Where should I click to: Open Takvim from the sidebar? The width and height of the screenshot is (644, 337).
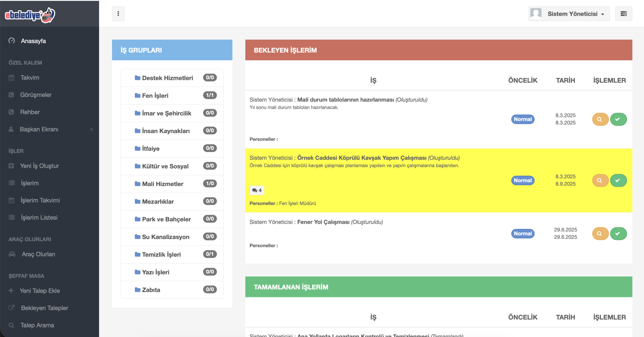tap(30, 77)
